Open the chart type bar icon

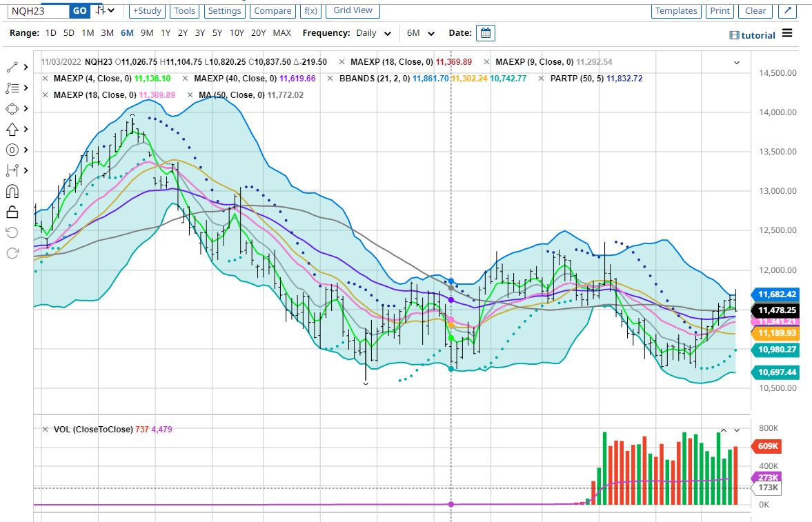[101, 10]
